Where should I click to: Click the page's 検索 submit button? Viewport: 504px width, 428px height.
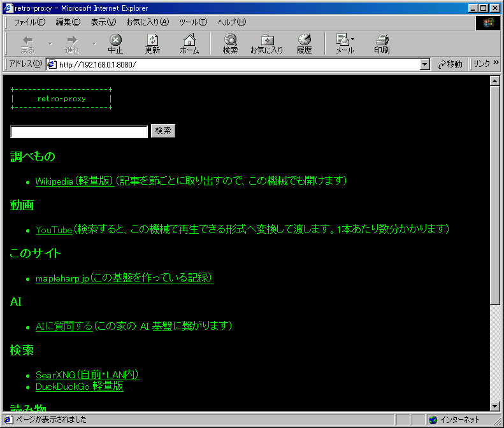coord(163,131)
